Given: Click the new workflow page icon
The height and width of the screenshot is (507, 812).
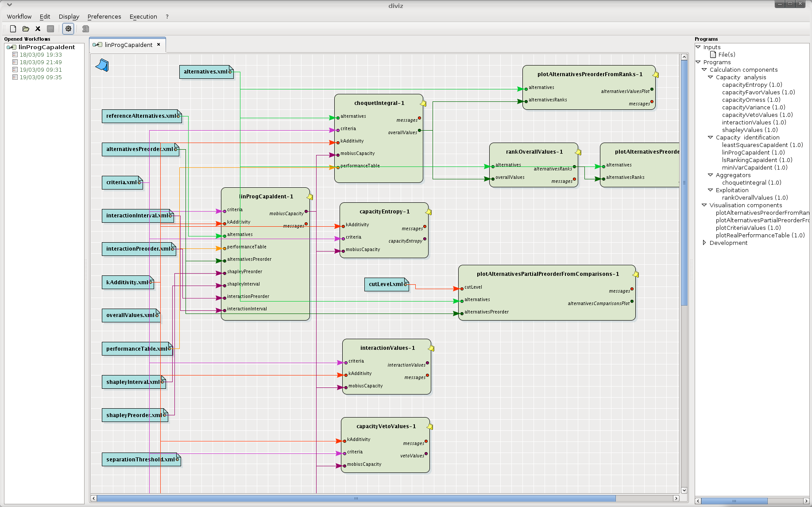Looking at the screenshot, I should pos(13,29).
